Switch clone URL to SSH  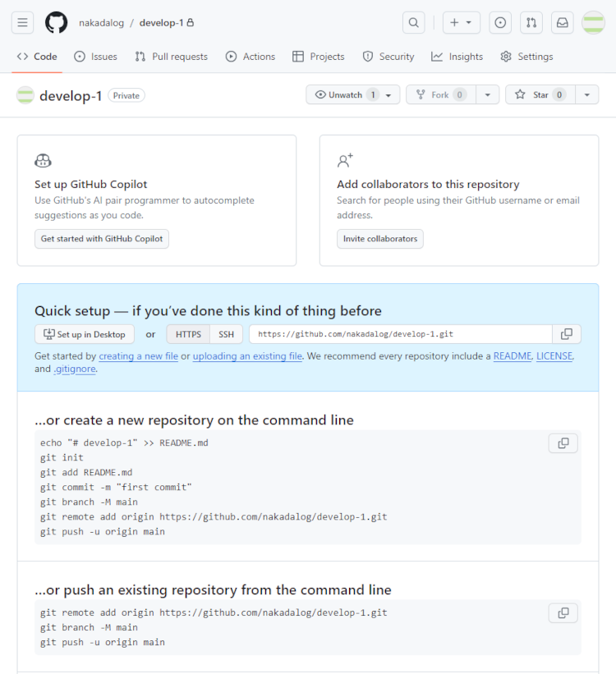coord(226,334)
